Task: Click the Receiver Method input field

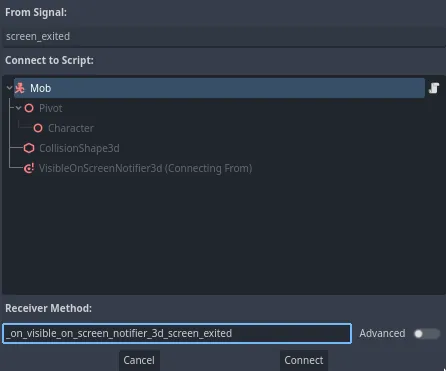Action: point(177,333)
